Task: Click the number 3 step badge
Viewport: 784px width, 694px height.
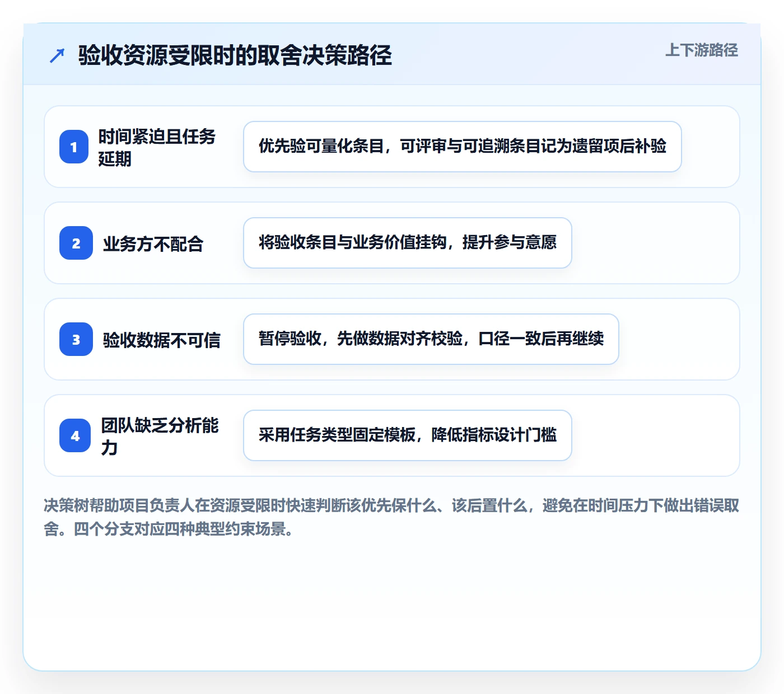Action: 76,339
